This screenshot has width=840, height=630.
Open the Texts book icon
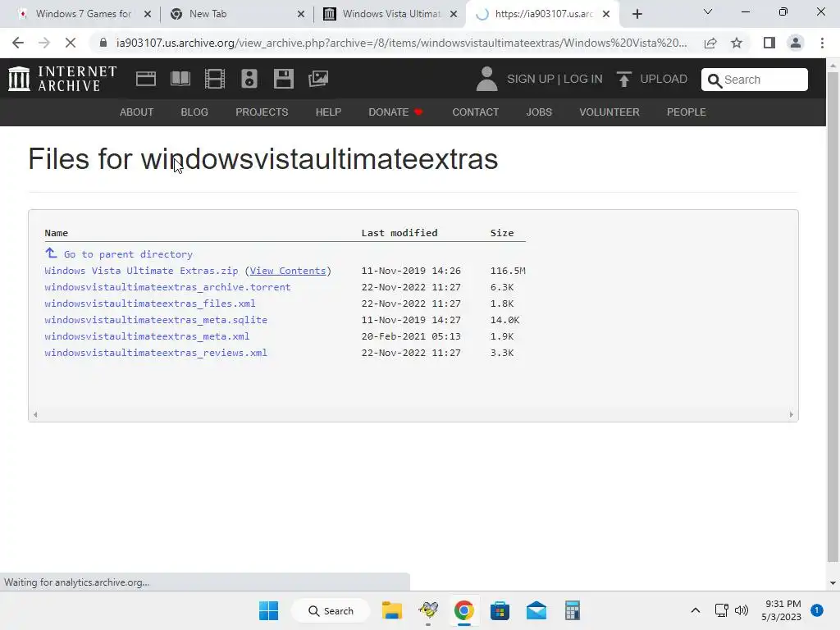click(x=180, y=79)
